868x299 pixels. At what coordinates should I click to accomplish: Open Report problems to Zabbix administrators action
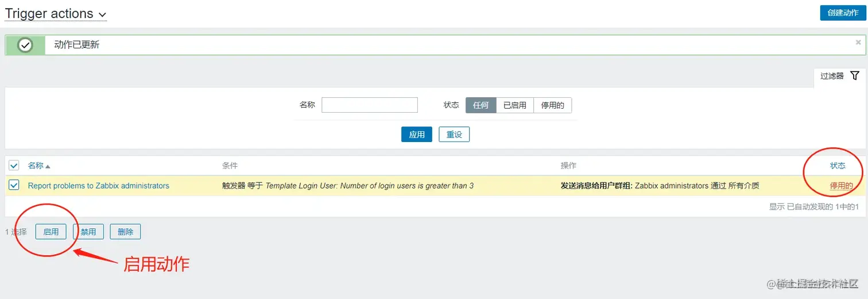tap(99, 186)
